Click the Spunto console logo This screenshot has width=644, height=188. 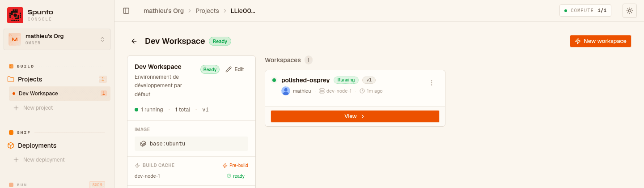(x=15, y=15)
